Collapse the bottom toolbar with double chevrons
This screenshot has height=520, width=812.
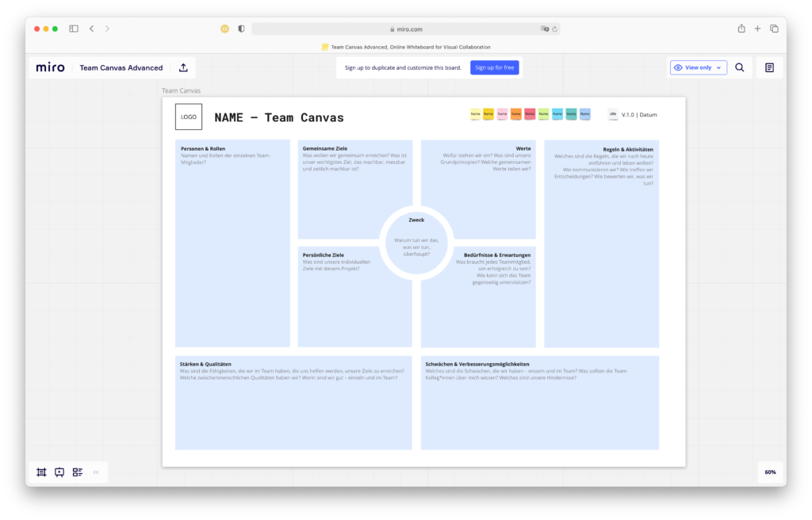click(95, 472)
